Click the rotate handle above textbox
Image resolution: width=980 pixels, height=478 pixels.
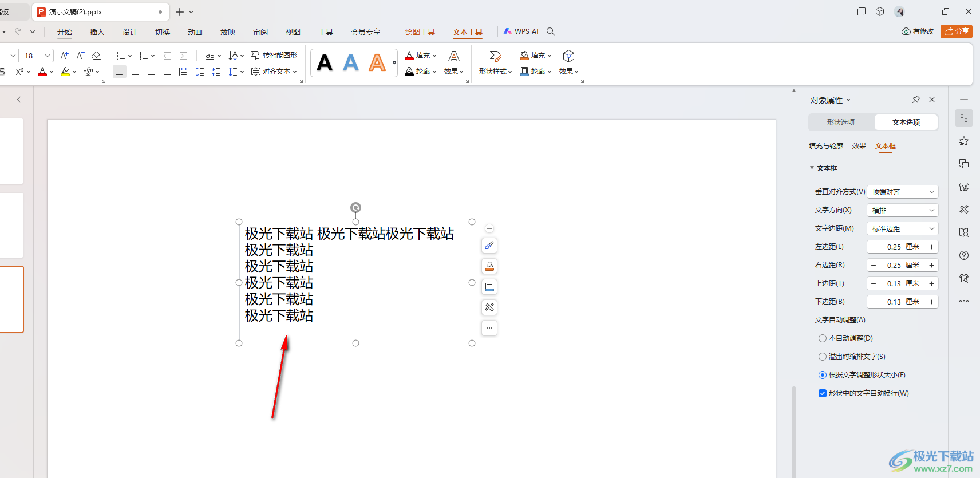355,207
